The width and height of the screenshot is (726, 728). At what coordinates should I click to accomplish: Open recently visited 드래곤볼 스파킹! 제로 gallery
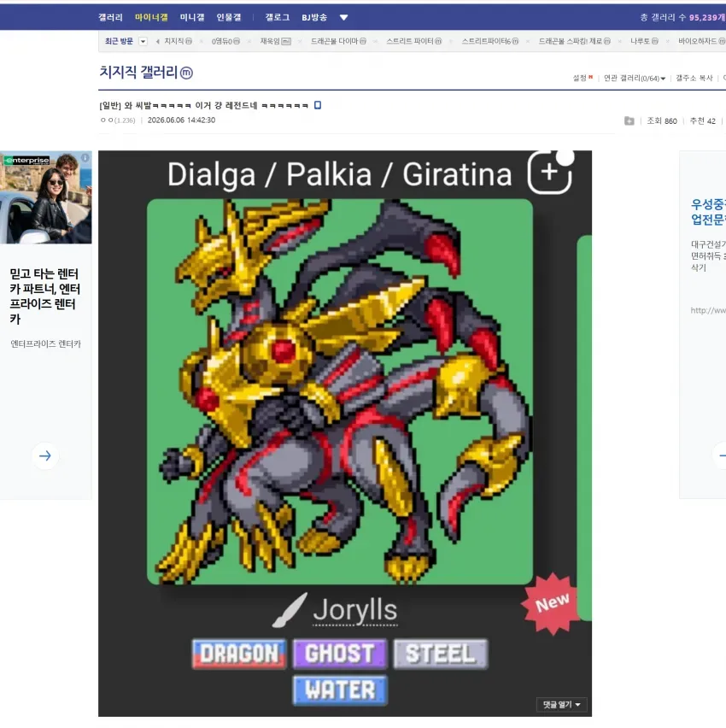[x=574, y=41]
